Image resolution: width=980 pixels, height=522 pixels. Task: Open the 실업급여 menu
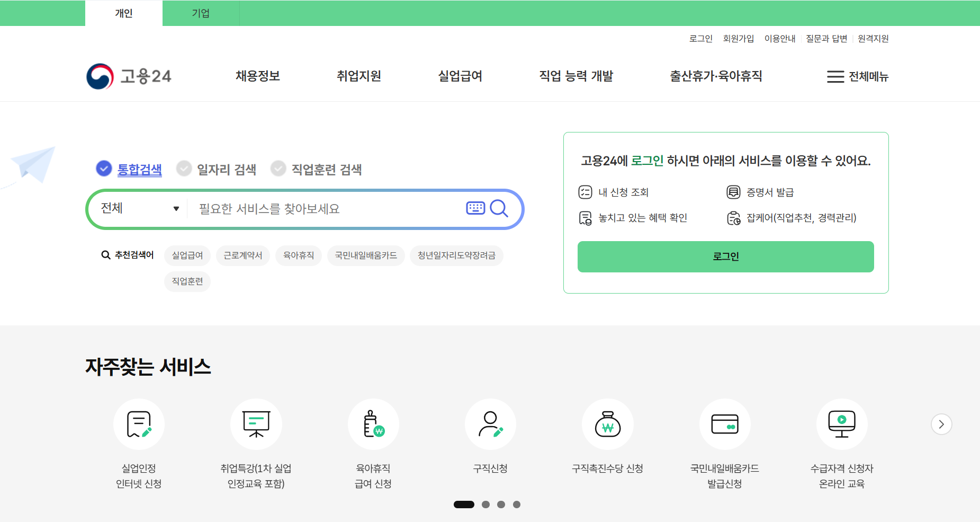[x=460, y=76]
